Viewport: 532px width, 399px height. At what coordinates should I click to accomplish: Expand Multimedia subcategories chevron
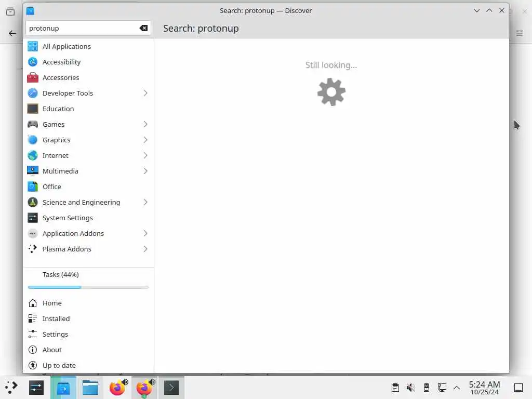click(145, 171)
